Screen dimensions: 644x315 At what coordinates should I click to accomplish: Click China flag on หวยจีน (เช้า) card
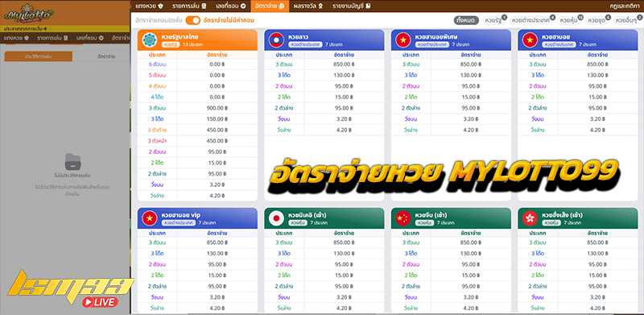click(403, 218)
